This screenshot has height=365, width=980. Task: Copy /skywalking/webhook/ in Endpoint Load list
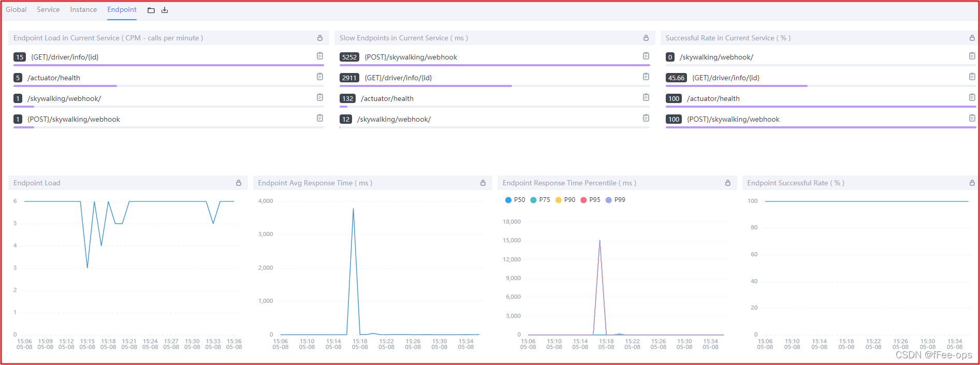pyautogui.click(x=320, y=97)
